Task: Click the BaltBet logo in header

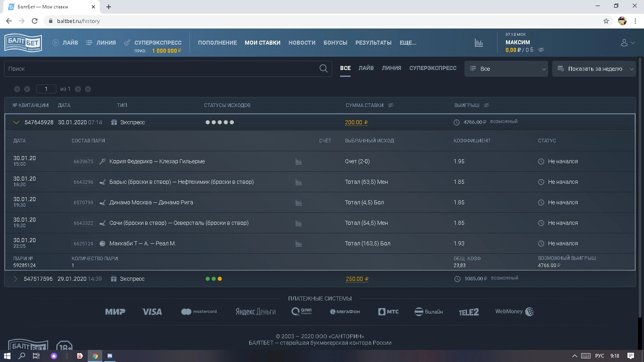Action: [x=23, y=43]
